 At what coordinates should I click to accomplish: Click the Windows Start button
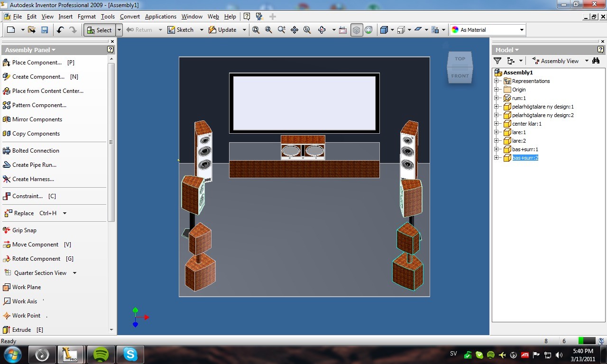[12, 354]
